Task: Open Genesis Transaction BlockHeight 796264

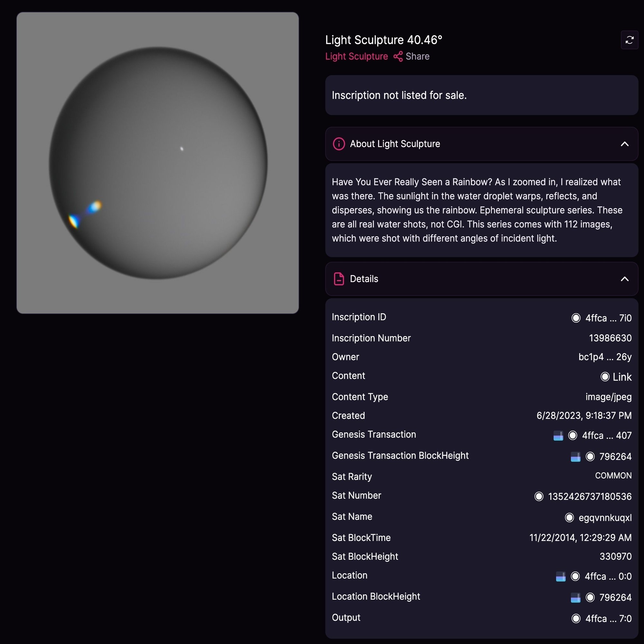Action: (615, 457)
